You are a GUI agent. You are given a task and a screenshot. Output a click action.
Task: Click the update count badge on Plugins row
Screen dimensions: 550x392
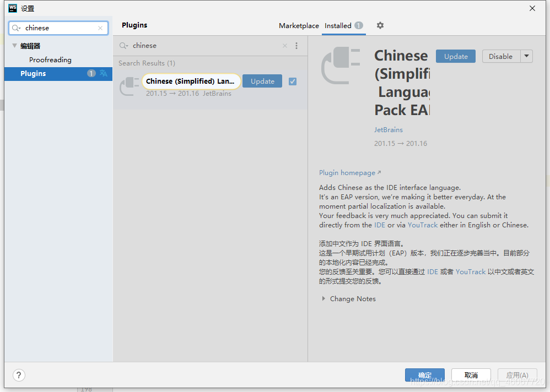coord(91,73)
